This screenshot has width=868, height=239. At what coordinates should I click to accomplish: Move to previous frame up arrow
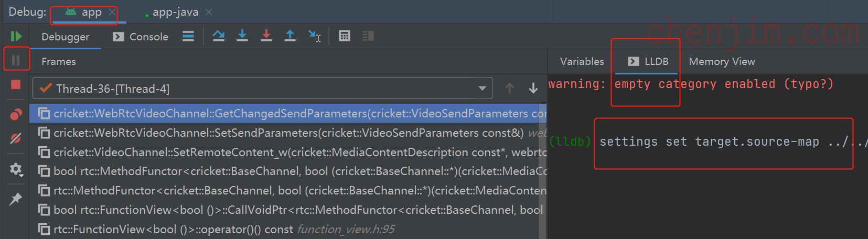coord(509,88)
